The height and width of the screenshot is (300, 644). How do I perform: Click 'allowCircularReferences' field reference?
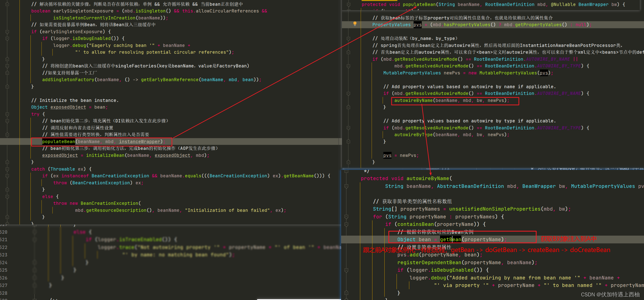pyautogui.click(x=227, y=11)
